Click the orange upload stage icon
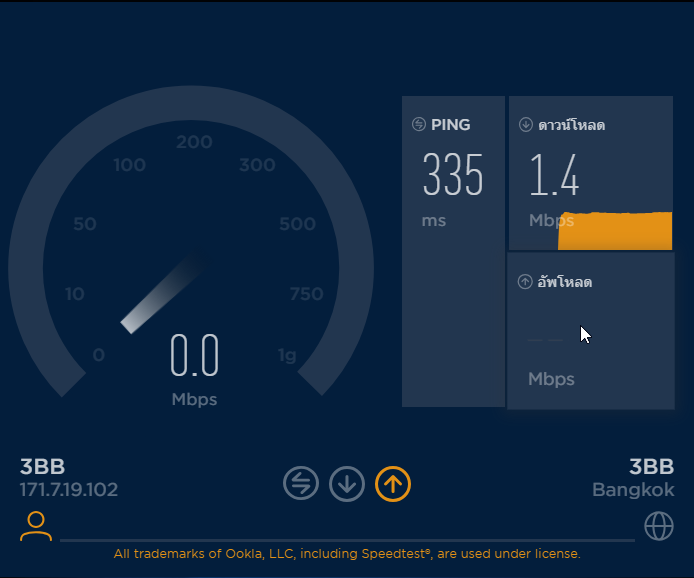The image size is (694, 578). 393,484
